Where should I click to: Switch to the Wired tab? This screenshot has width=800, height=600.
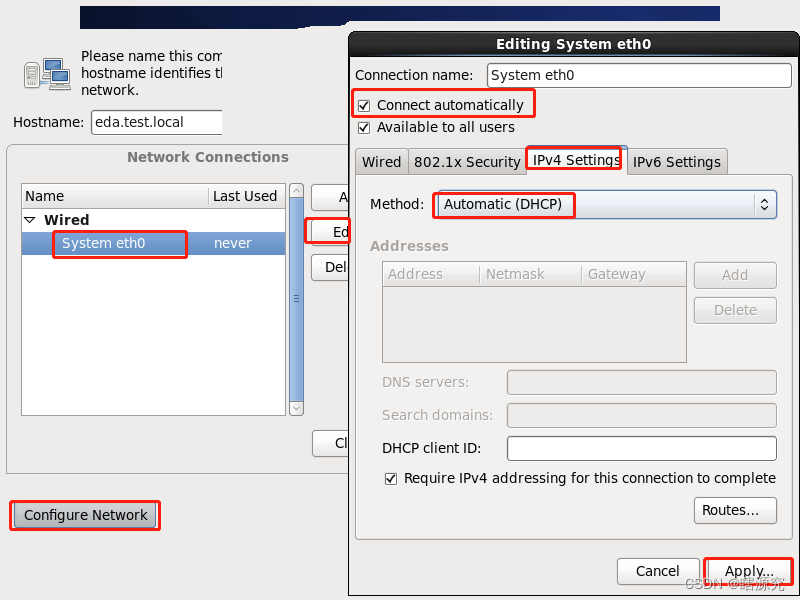tap(381, 161)
